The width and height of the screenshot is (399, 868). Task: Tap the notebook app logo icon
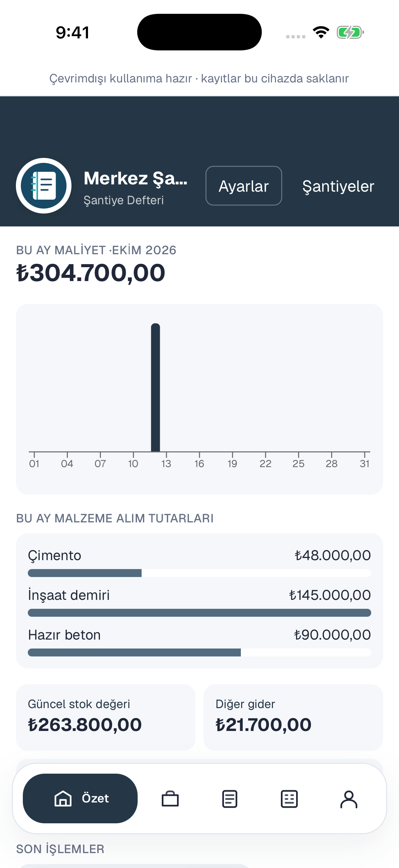tap(43, 186)
